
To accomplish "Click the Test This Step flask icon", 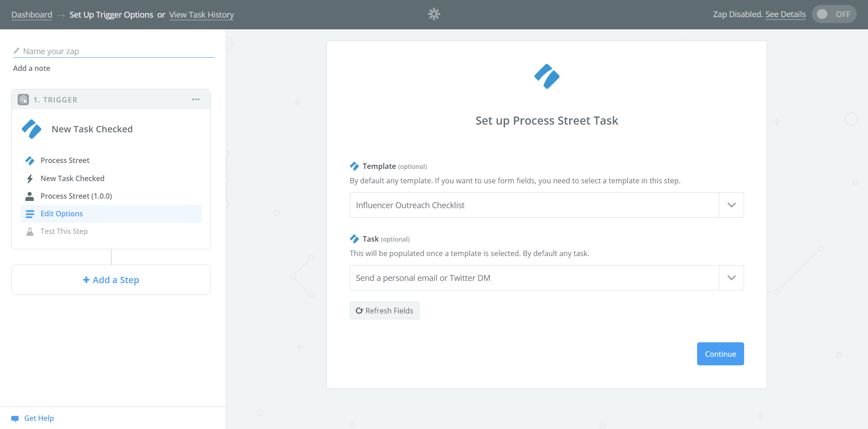I will (30, 231).
